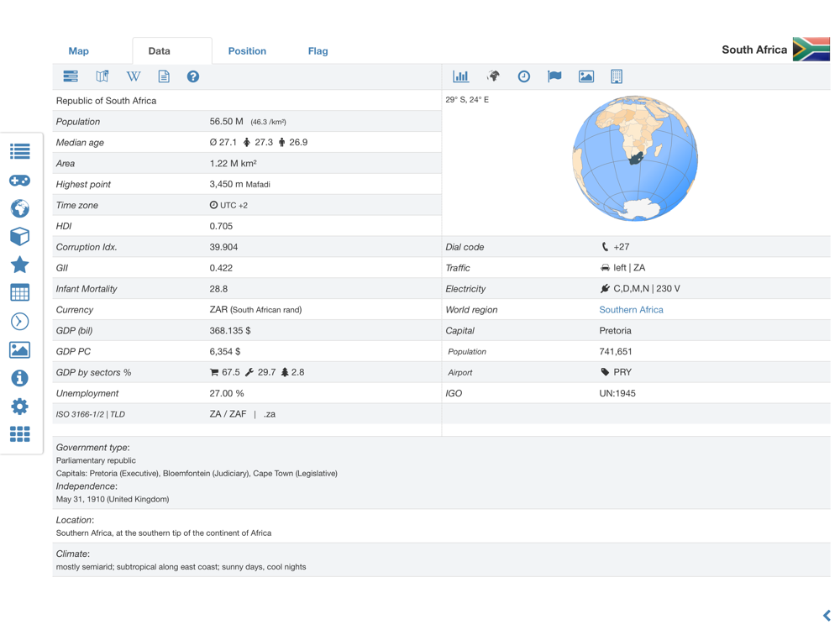Open the table grid icon in sidebar
840x630 pixels.
coord(20,293)
